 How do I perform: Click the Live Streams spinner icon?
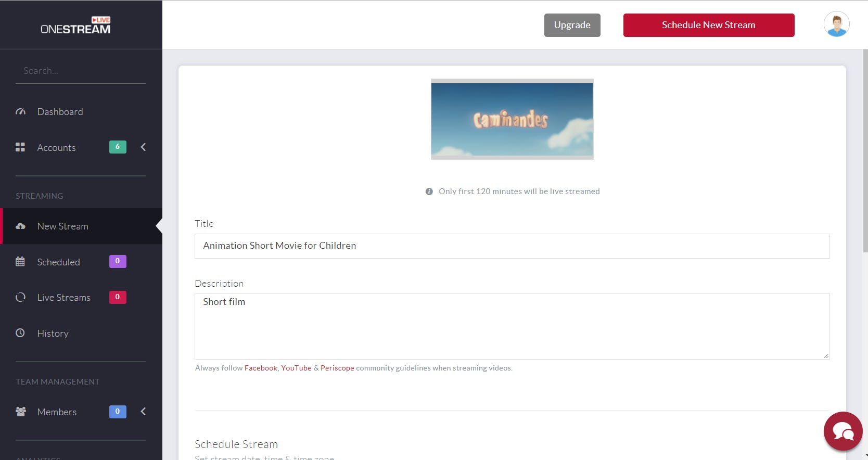pyautogui.click(x=20, y=298)
